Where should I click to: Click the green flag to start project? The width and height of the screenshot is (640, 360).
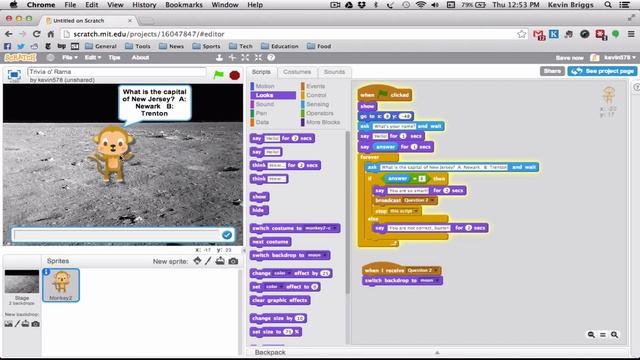point(219,75)
